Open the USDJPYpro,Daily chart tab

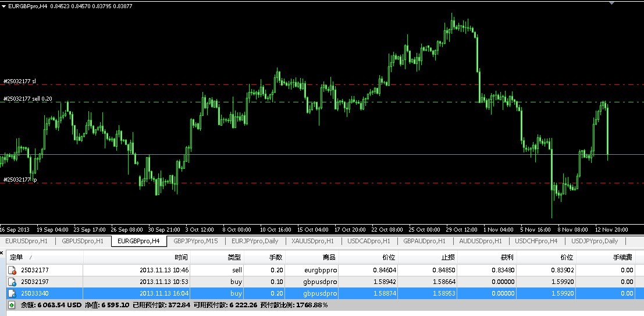595,241
